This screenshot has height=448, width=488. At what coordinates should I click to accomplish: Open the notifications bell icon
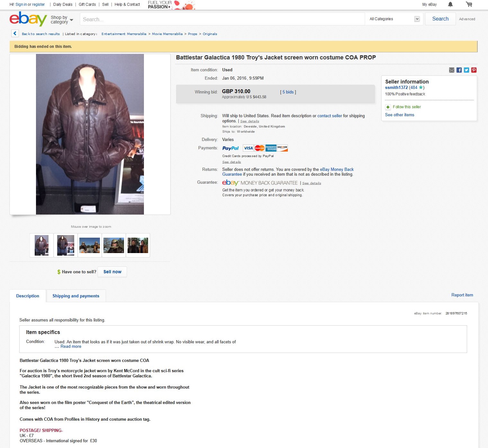click(450, 4)
